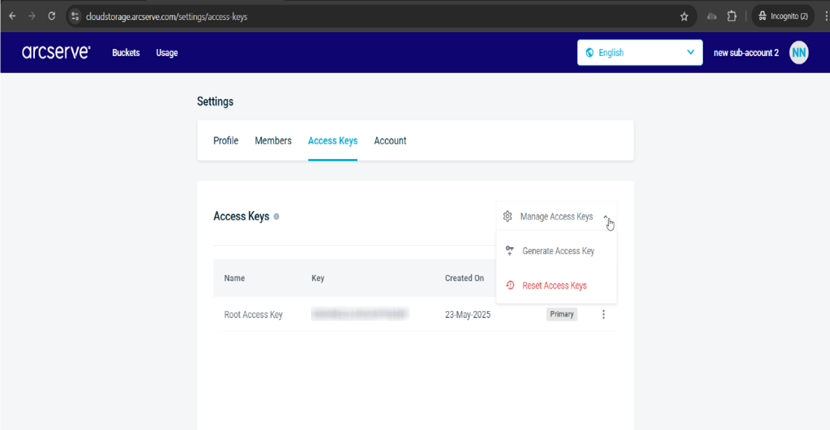
Task: Open the Account settings tab
Action: point(390,141)
